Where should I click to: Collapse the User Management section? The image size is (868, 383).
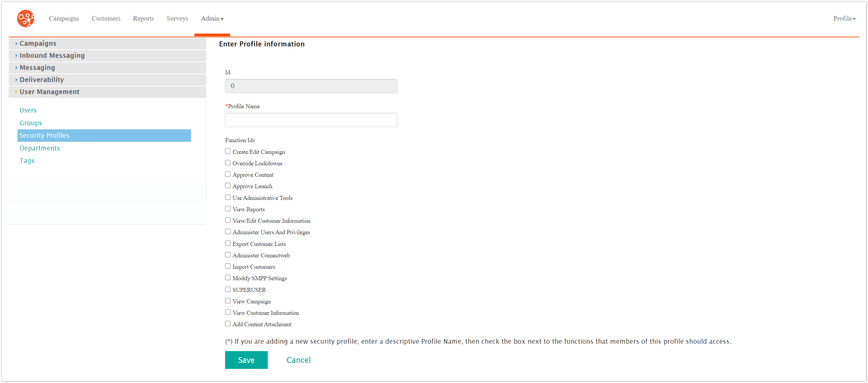(x=107, y=92)
